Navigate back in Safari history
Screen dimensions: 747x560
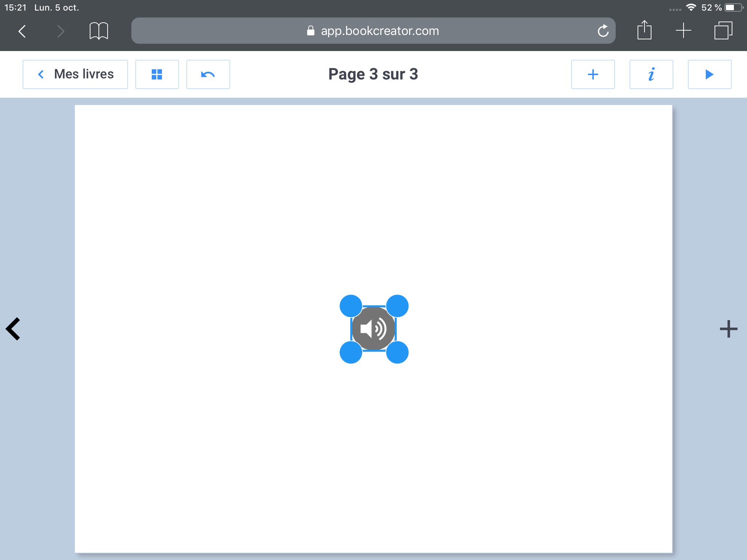22,31
